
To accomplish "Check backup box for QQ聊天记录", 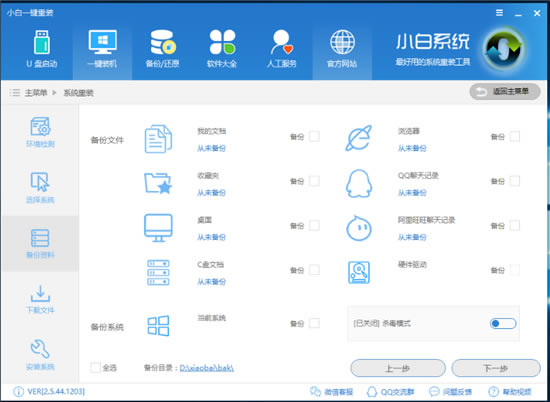I will pos(515,181).
